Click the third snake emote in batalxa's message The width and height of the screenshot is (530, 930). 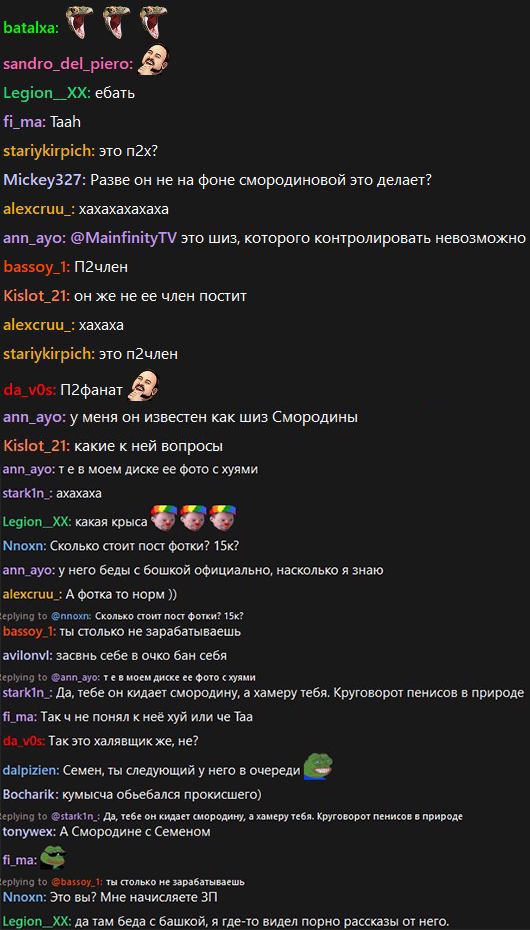pyautogui.click(x=152, y=22)
